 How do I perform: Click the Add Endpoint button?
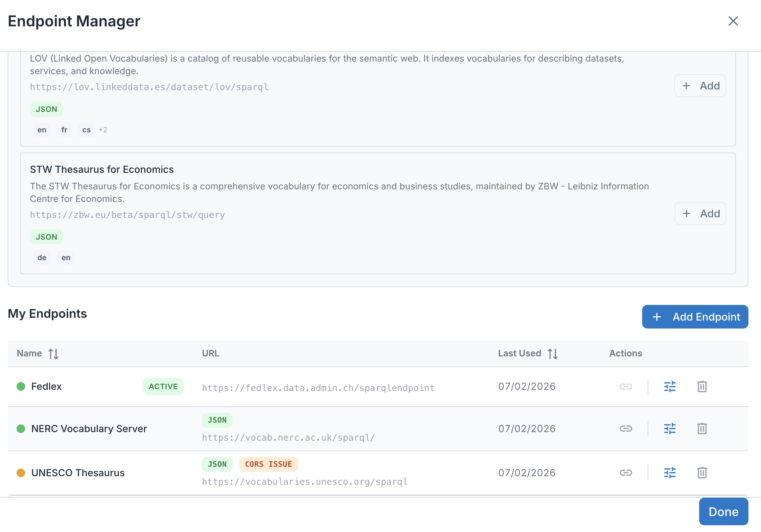(695, 317)
